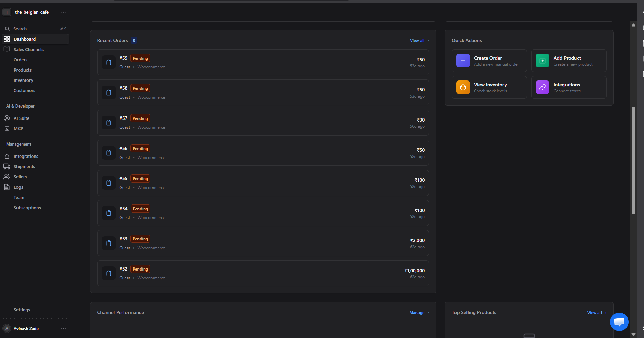
Task: Open Customers in the sidebar
Action: [x=24, y=90]
